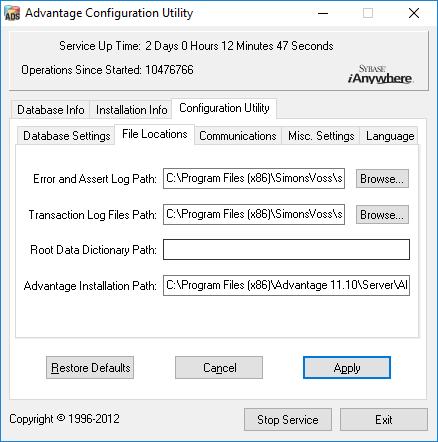438x442 pixels.
Task: Click the ADS application icon in title bar
Action: 12,13
